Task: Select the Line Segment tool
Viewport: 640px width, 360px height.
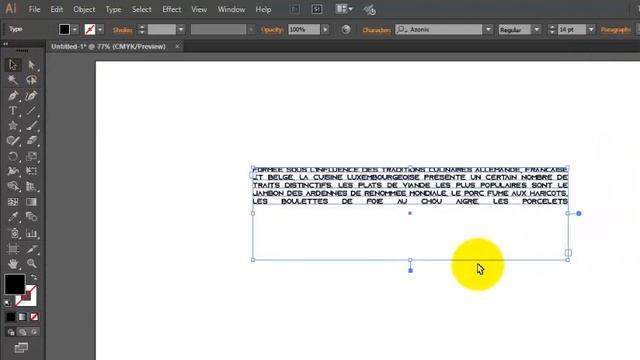Action: [31, 111]
